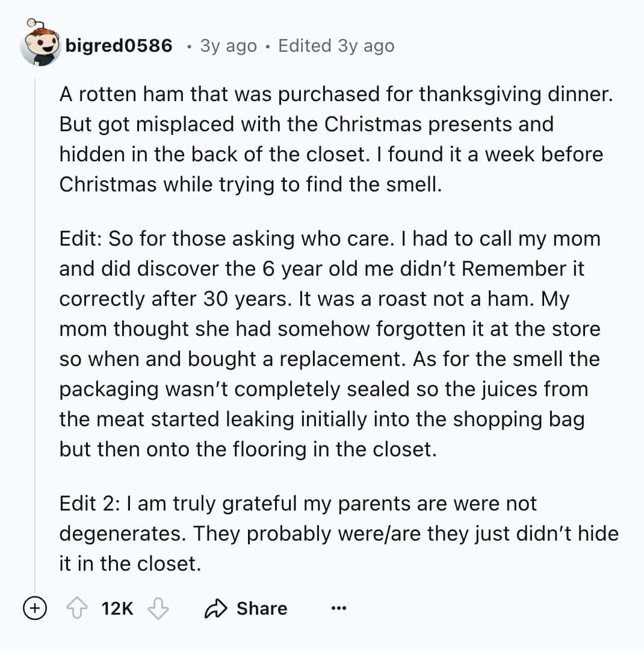Click the 12K vote count
644x649 pixels.
tap(117, 609)
